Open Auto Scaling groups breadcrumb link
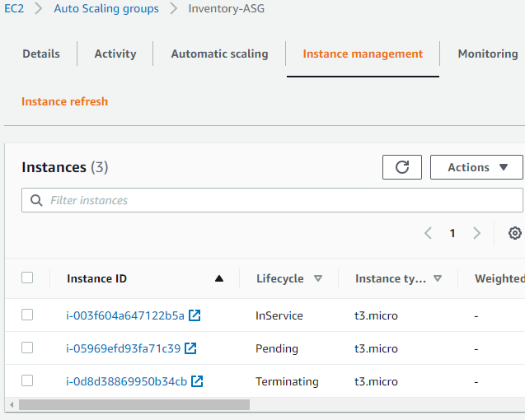The image size is (525, 420). tap(106, 9)
